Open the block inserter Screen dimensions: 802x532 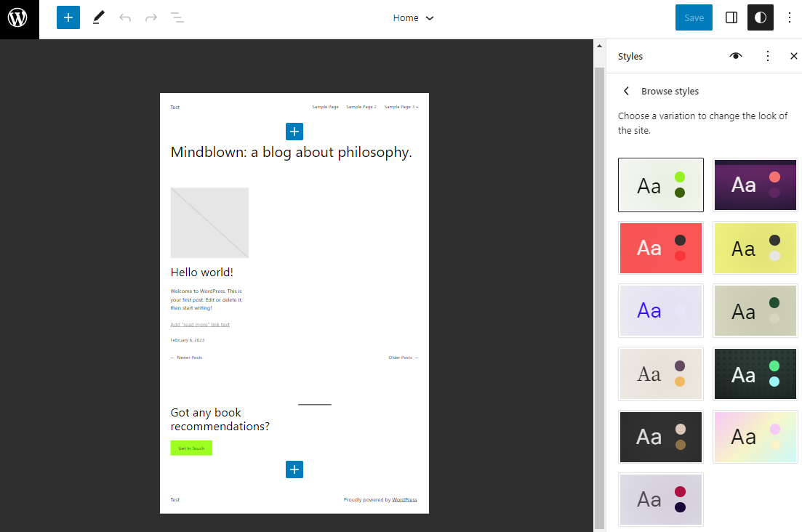pos(68,17)
